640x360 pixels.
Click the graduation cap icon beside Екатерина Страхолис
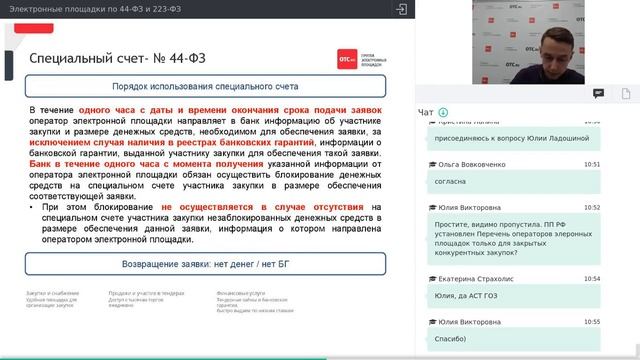[433, 279]
